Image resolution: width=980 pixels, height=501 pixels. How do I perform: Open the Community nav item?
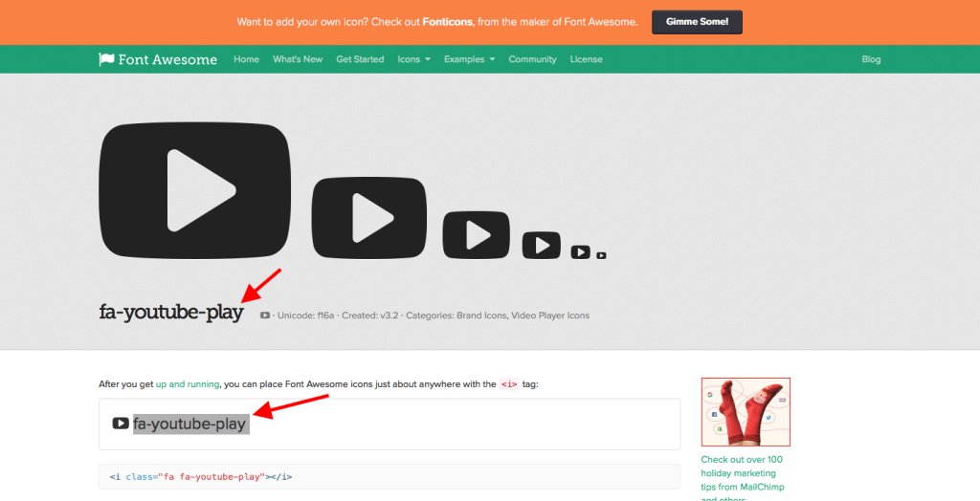pos(532,59)
